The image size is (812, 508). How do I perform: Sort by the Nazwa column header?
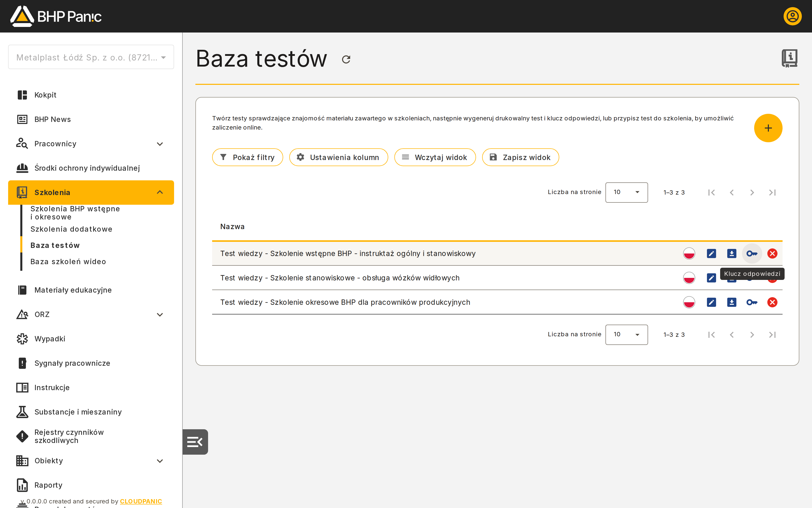(232, 227)
